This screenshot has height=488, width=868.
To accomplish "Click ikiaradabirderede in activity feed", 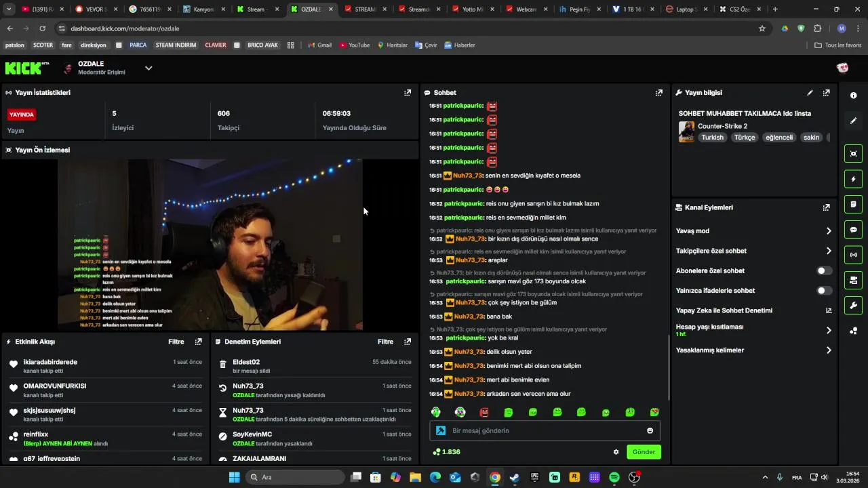I will click(x=50, y=362).
